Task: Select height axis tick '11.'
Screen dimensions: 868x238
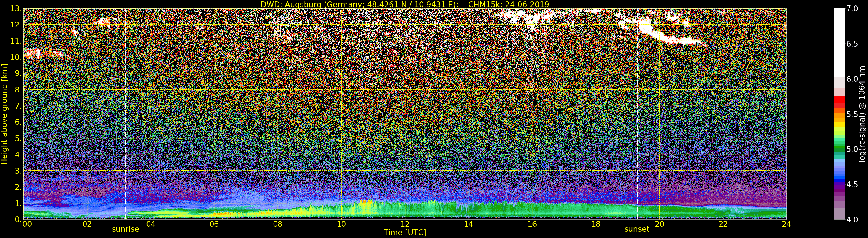Action: [16, 41]
